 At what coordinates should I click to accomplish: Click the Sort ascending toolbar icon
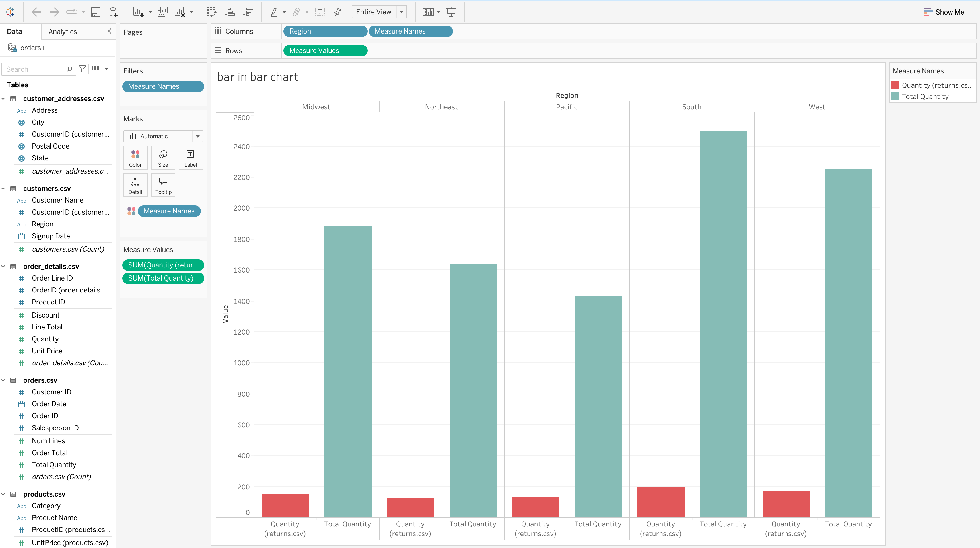click(x=230, y=12)
